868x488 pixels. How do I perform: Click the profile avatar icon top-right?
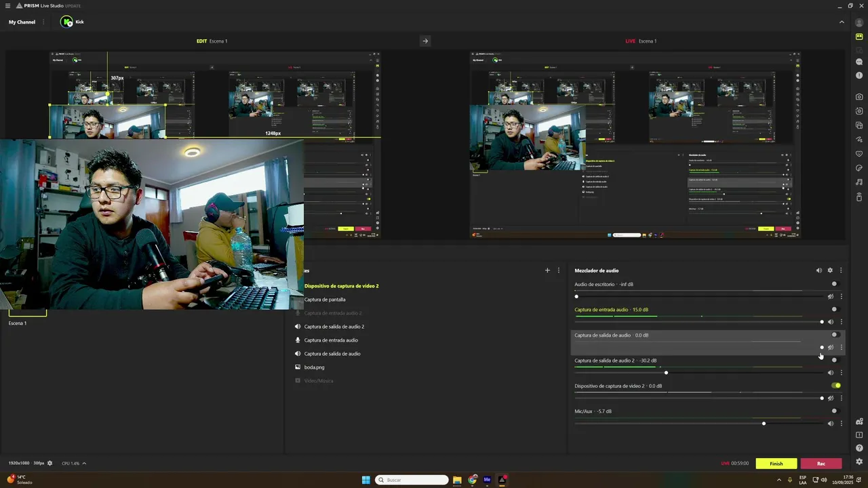pos(859,22)
